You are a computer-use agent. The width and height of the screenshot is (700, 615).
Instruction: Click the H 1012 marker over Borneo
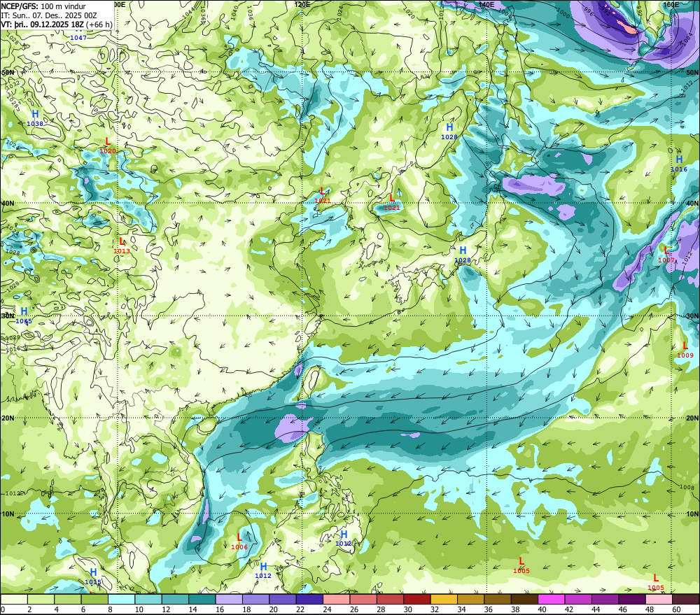[x=263, y=570]
